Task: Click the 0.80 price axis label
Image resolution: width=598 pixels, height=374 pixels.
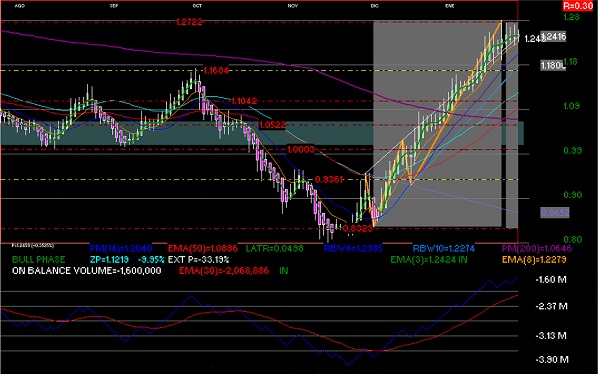Action: (x=573, y=239)
